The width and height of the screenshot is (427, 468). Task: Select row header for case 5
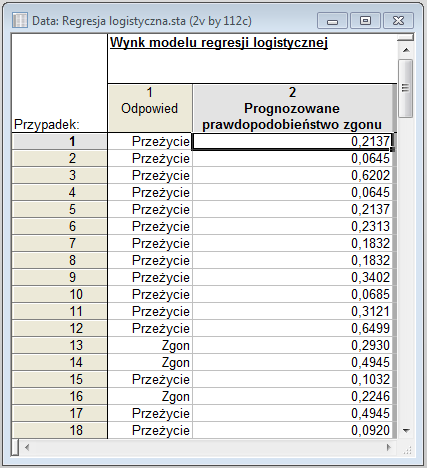[59, 209]
